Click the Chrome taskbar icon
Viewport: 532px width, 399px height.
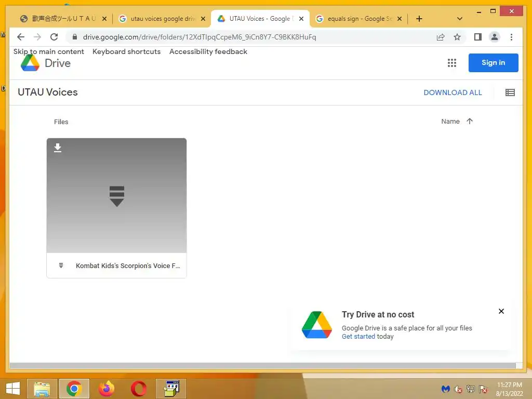pos(74,389)
